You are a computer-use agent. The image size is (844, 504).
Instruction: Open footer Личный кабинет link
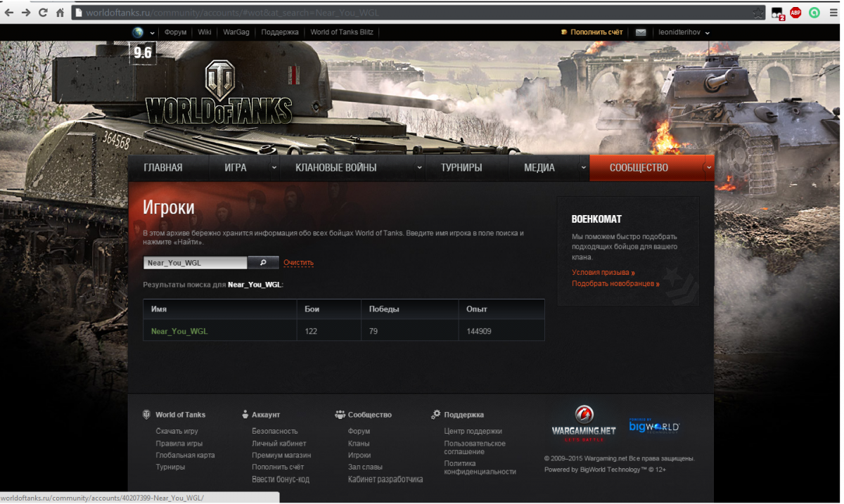coord(279,444)
